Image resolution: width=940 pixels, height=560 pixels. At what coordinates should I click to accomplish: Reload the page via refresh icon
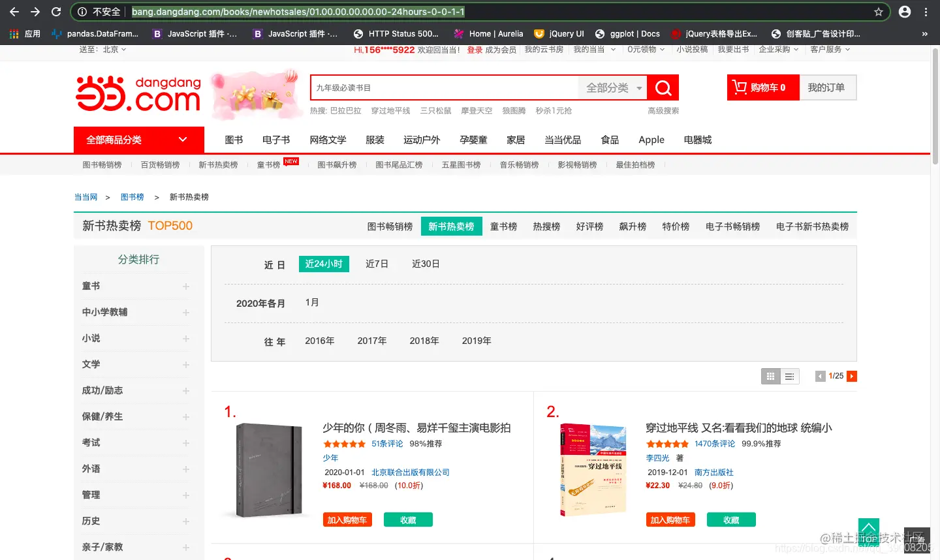(x=55, y=11)
